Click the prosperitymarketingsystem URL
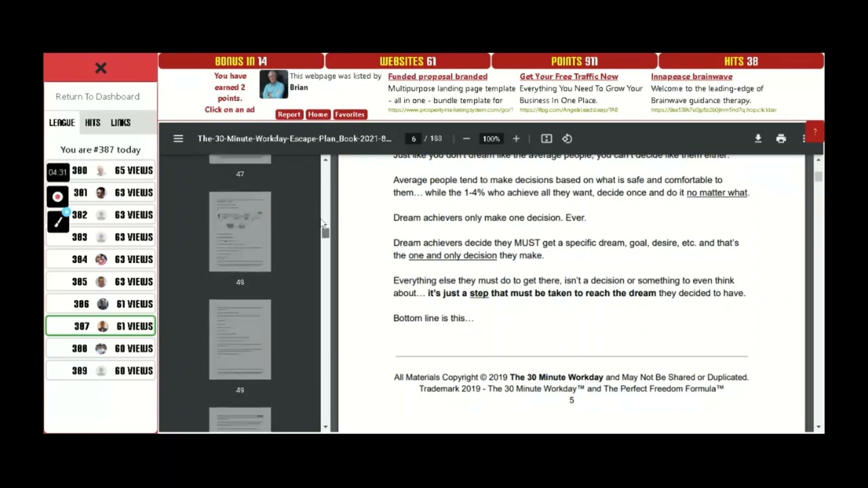This screenshot has width=868, height=488. 450,110
